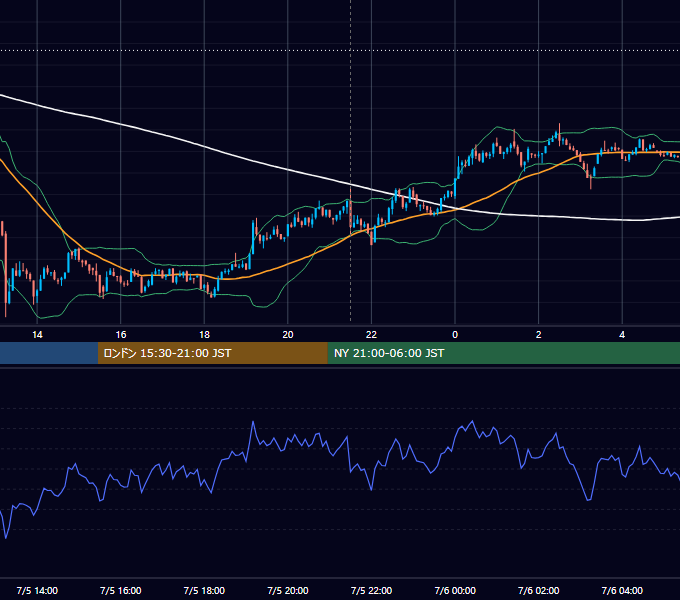Click the 7/5 14:00 label on indicator axis
The image size is (680, 600).
37,590
